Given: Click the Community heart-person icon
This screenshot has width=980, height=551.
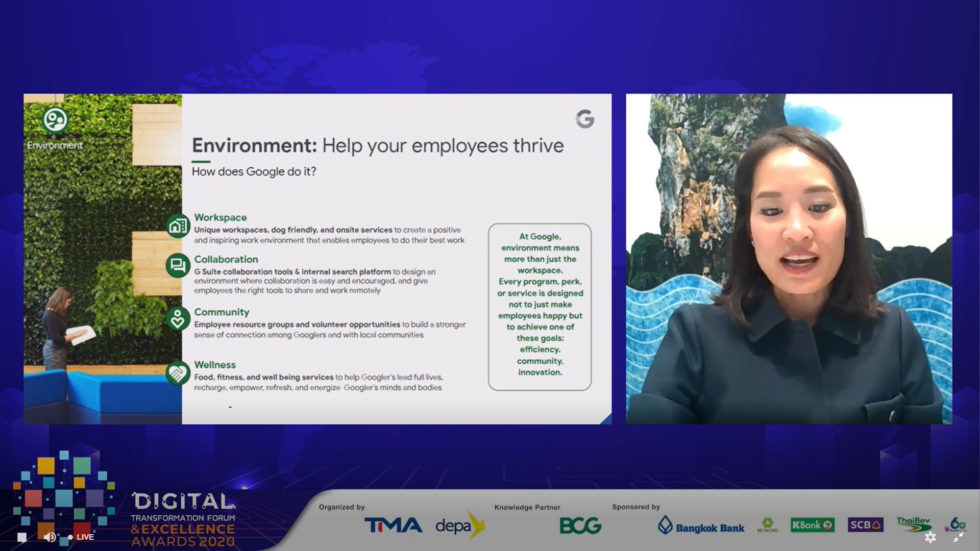Looking at the screenshot, I should 178,319.
